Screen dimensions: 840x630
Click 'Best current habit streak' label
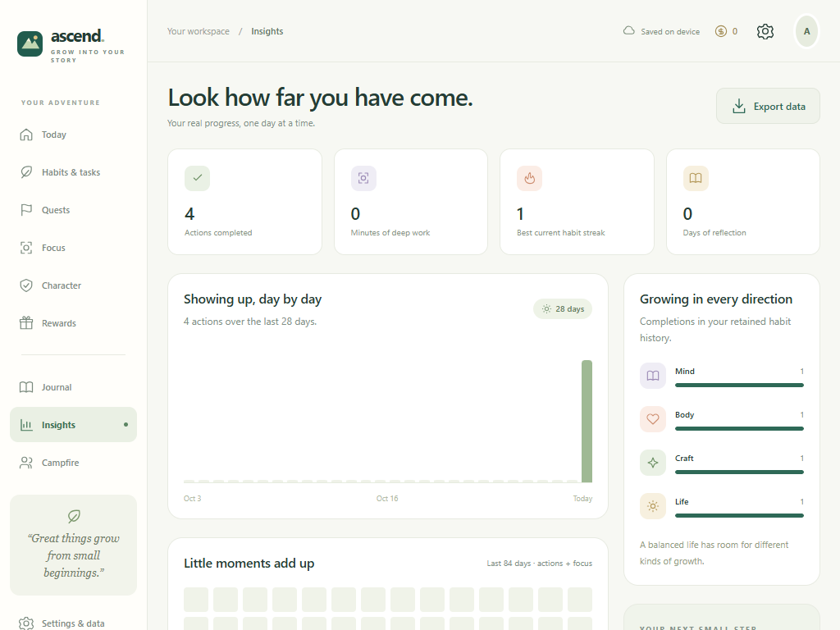coord(560,232)
